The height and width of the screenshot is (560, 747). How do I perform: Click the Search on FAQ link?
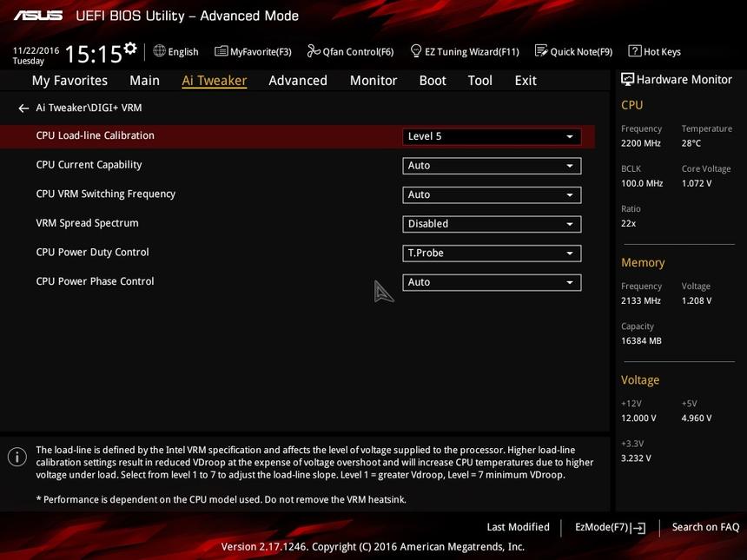pyautogui.click(x=705, y=527)
